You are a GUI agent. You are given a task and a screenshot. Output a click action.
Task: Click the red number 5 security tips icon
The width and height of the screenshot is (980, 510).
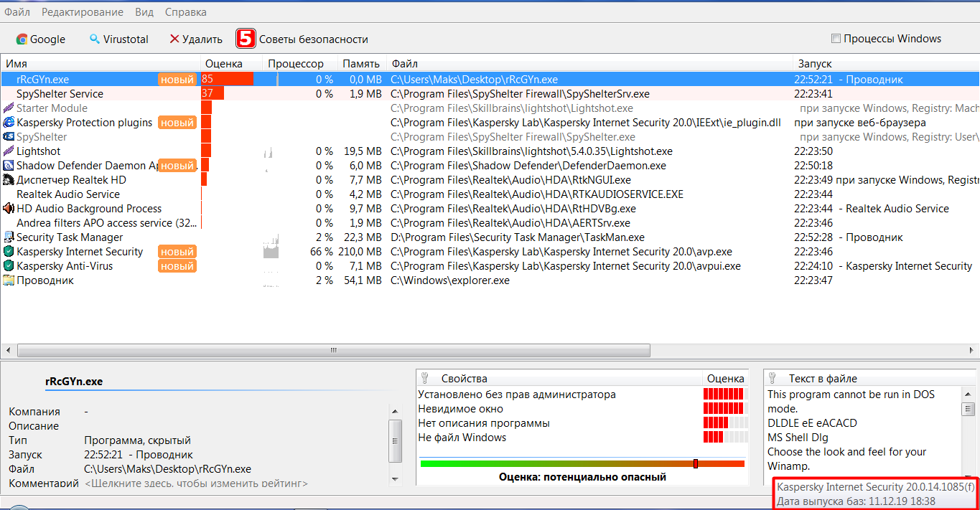click(246, 39)
